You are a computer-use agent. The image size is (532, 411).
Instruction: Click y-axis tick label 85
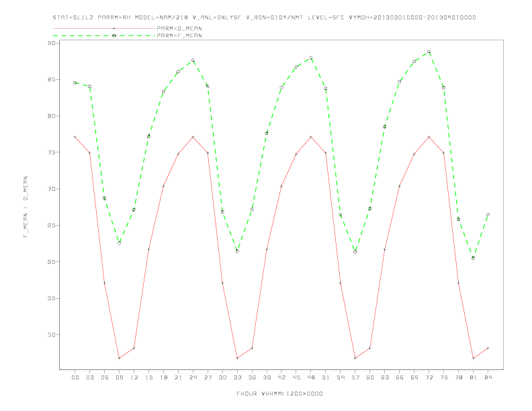pos(52,79)
